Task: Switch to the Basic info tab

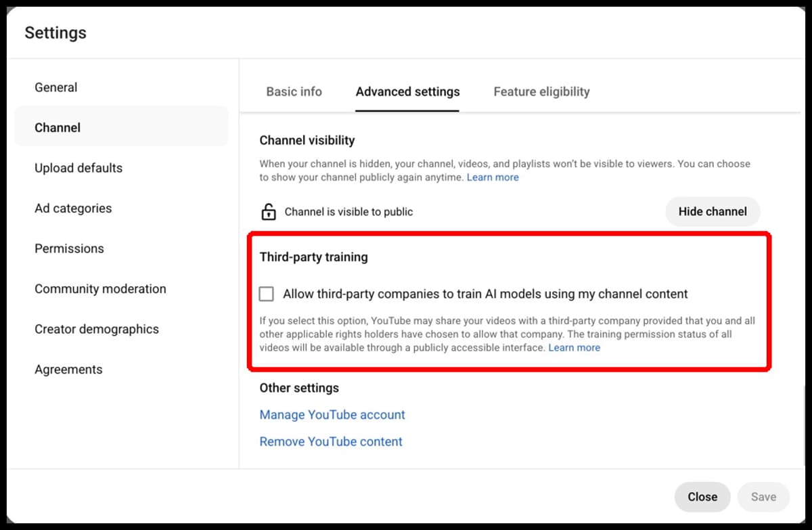Action: [294, 91]
